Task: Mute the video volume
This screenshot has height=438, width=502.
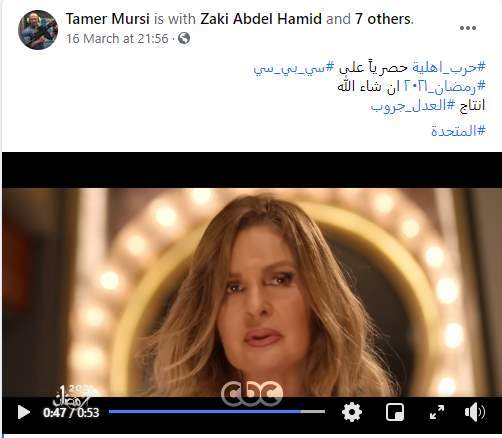Action: coord(475,412)
